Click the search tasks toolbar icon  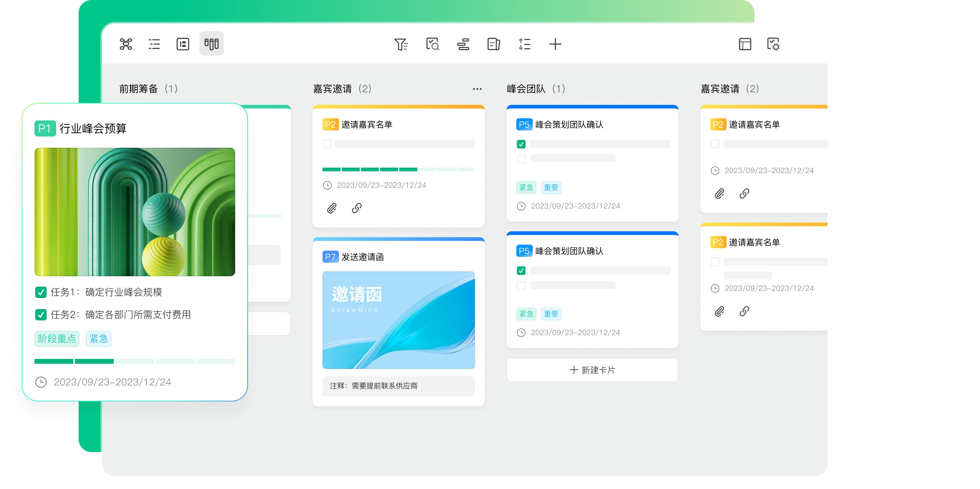pos(432,44)
